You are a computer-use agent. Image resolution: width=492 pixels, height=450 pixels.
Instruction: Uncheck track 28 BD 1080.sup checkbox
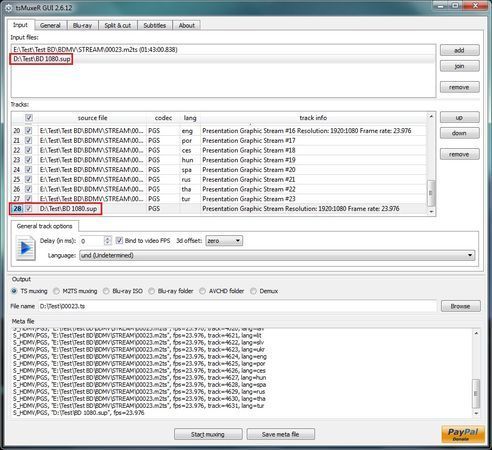coord(29,209)
